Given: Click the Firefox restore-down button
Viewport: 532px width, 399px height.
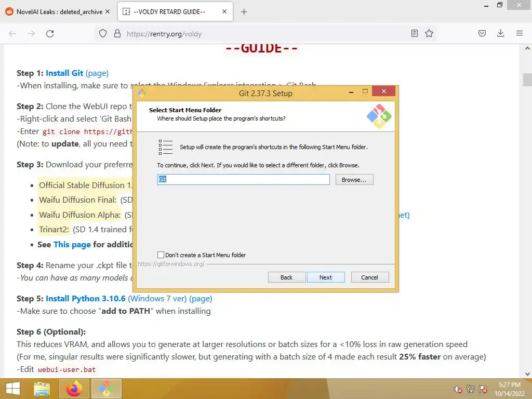Looking at the screenshot, I should 499,5.
